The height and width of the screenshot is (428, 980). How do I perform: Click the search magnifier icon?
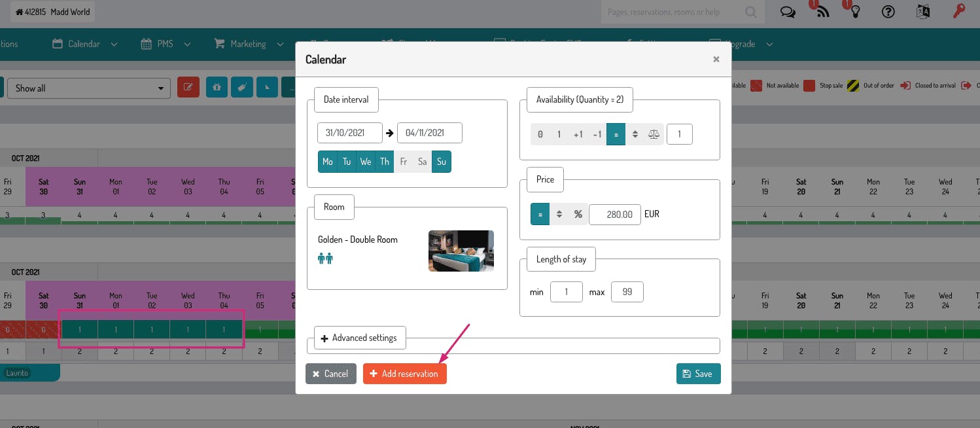coord(750,12)
